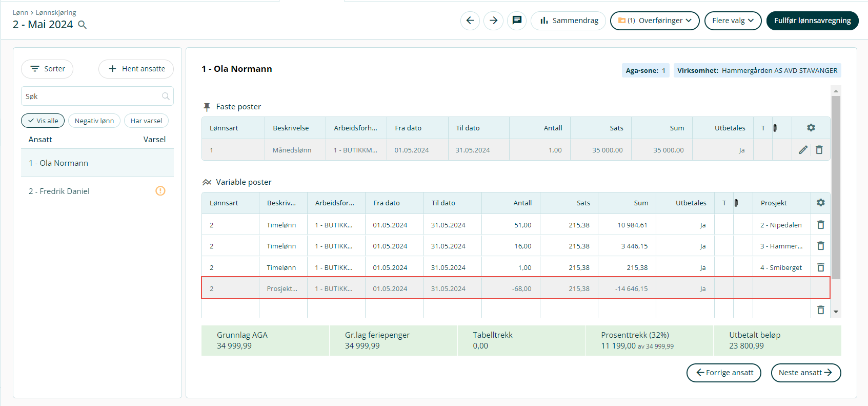Enable the Har varsel filter
The height and width of the screenshot is (406, 868).
146,121
